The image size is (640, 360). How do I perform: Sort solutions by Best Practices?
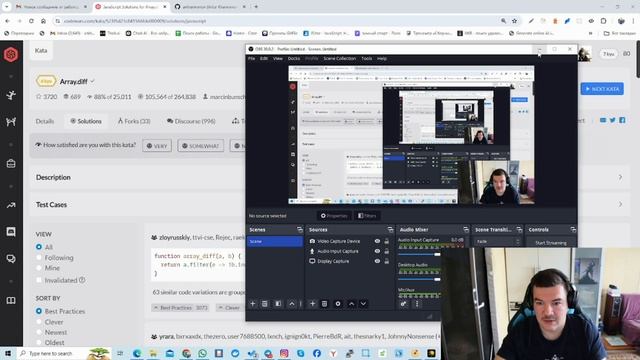click(x=39, y=311)
